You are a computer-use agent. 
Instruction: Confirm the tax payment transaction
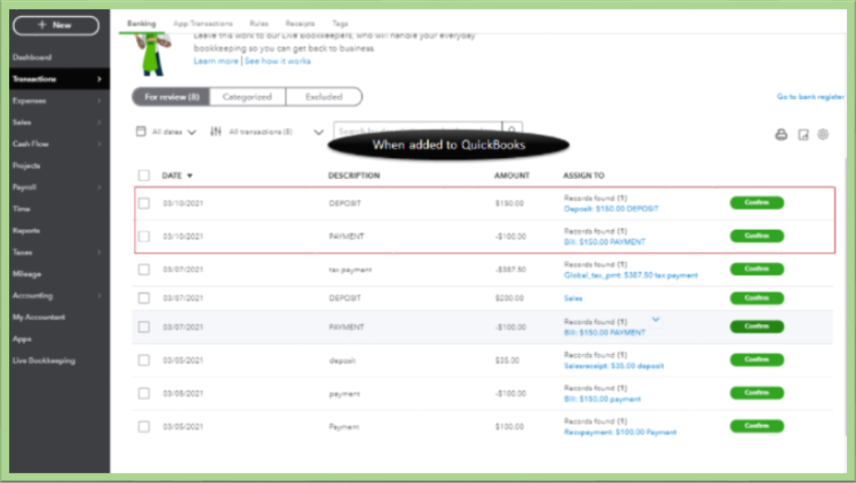tap(757, 269)
